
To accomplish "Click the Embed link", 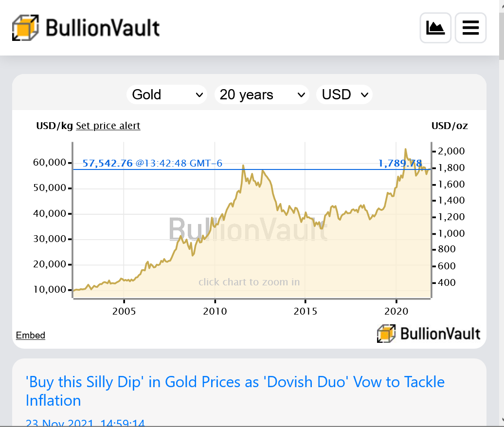I will [x=31, y=336].
